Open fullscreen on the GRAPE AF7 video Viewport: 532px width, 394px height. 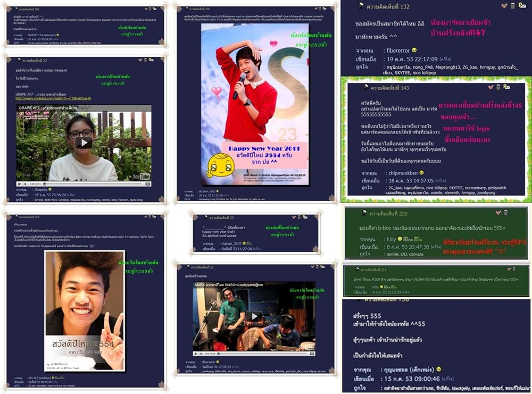pos(147,184)
